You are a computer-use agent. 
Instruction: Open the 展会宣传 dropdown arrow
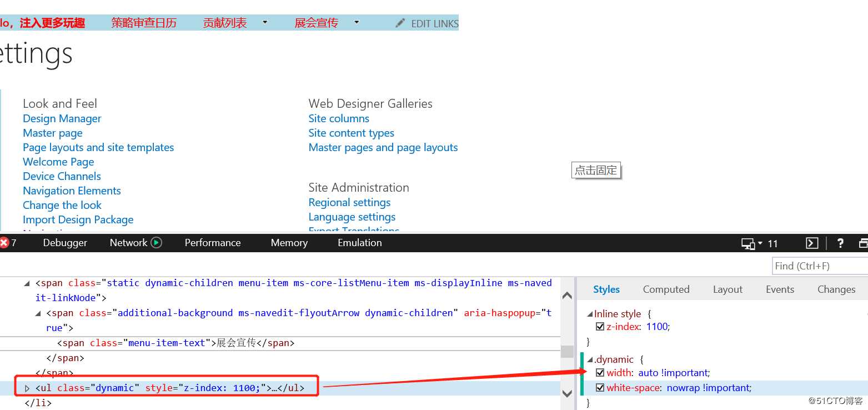click(x=357, y=22)
